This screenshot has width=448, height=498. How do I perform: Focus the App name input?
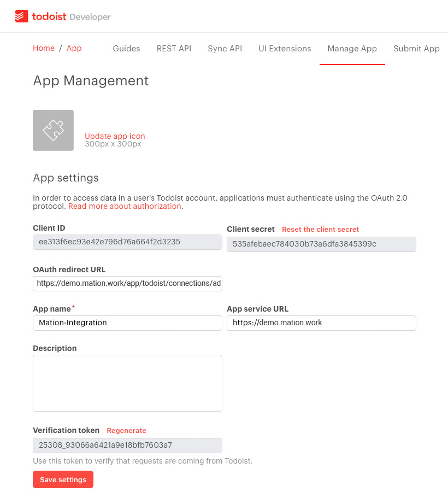click(128, 323)
